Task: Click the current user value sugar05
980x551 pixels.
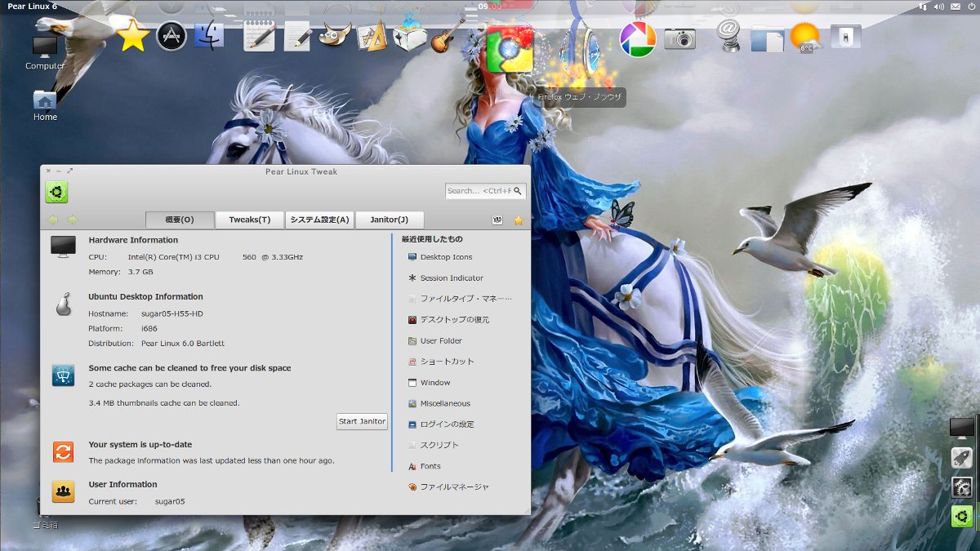Action: [x=170, y=501]
